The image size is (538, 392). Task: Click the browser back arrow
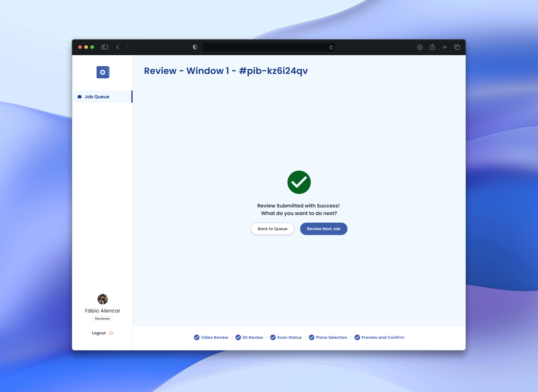click(x=118, y=47)
